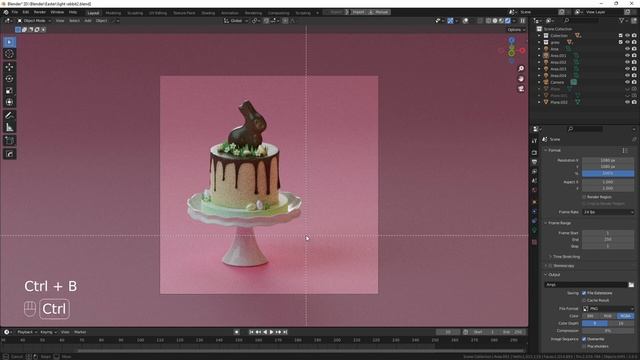Open the Tool properties tab icon
This screenshot has width=640, height=360.
point(534,141)
